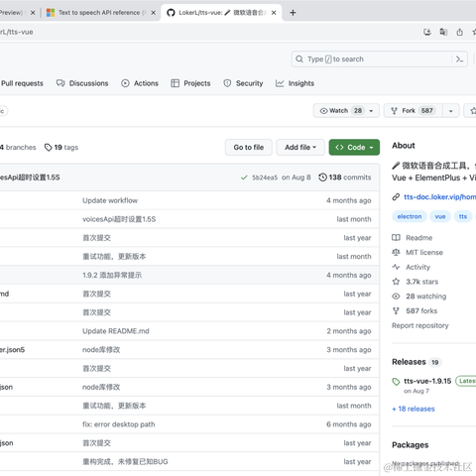The height and width of the screenshot is (476, 476).
Task: Open commit 5b24ea5 link
Action: [265, 178]
